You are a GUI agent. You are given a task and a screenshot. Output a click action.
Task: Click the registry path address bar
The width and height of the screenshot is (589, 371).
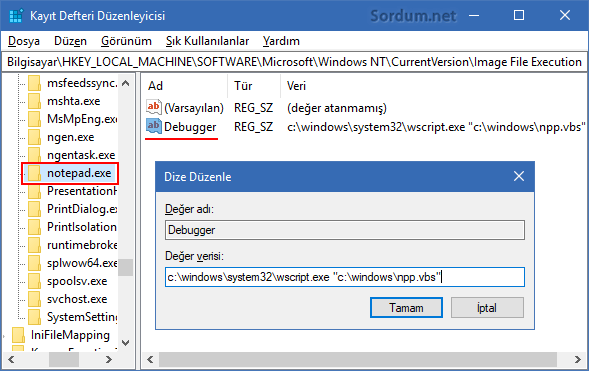pos(294,62)
